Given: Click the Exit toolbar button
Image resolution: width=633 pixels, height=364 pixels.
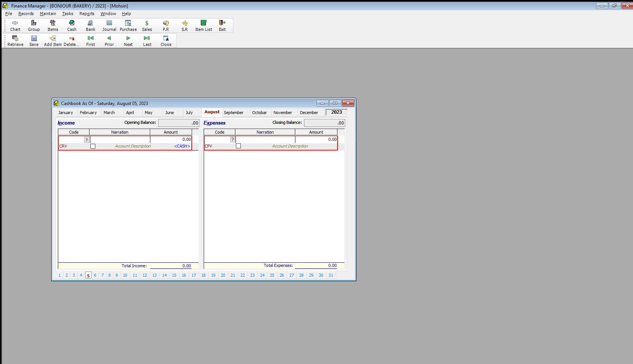Looking at the screenshot, I should pos(222,25).
